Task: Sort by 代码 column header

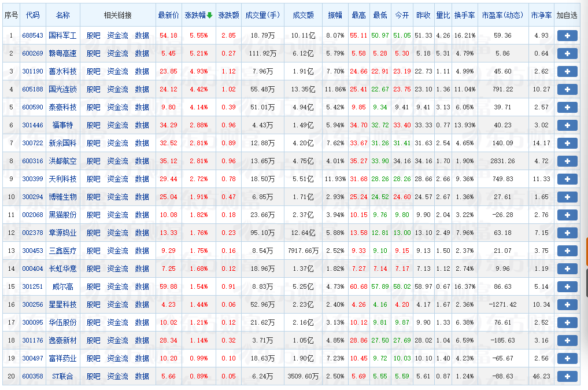Action: (x=32, y=16)
